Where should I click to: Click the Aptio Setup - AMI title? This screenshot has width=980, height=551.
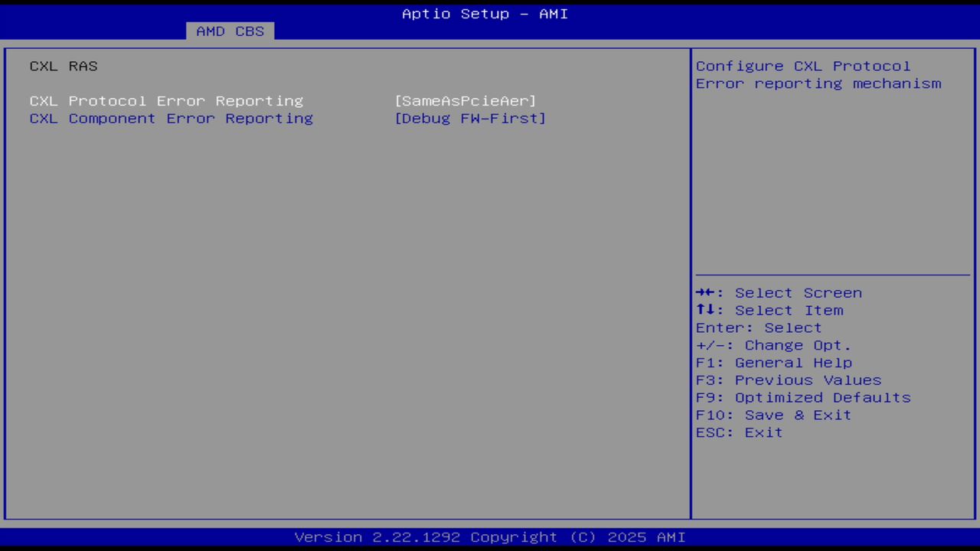(x=485, y=14)
